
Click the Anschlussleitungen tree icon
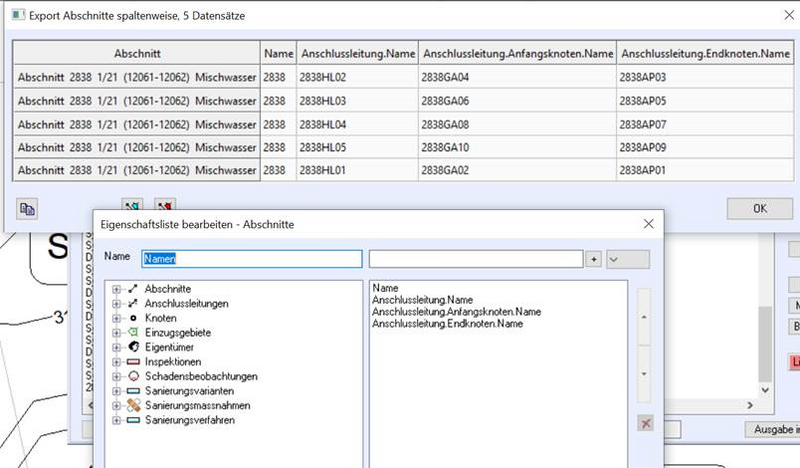click(x=133, y=303)
